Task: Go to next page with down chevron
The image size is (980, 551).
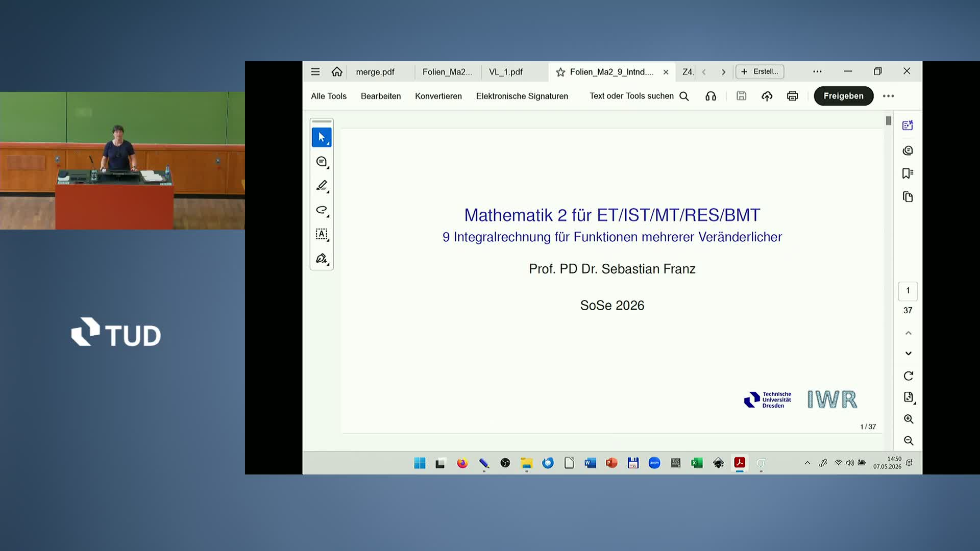Action: [908, 353]
